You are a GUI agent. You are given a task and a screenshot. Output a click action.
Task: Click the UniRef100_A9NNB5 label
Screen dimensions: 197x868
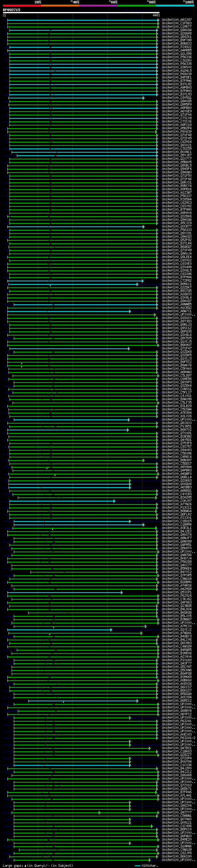177,304
